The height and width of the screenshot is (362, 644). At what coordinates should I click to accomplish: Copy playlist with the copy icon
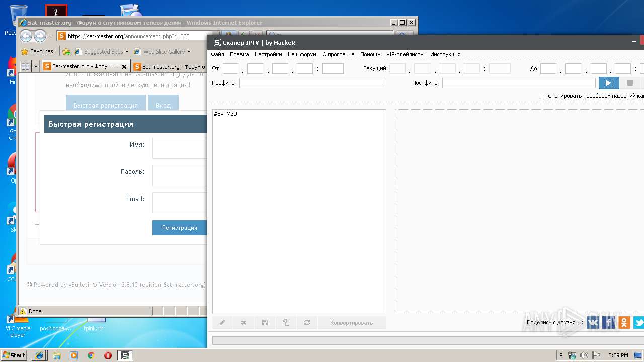[286, 323]
